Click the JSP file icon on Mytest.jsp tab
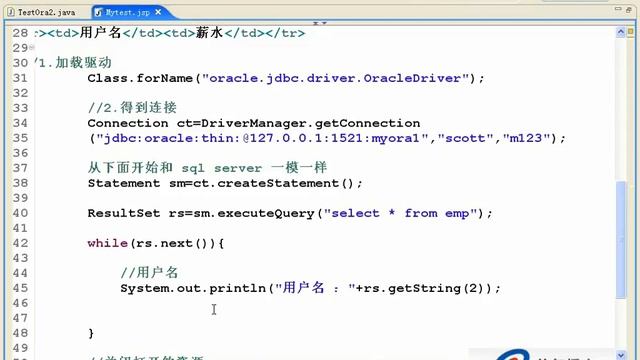The width and height of the screenshot is (640, 360). click(98, 13)
